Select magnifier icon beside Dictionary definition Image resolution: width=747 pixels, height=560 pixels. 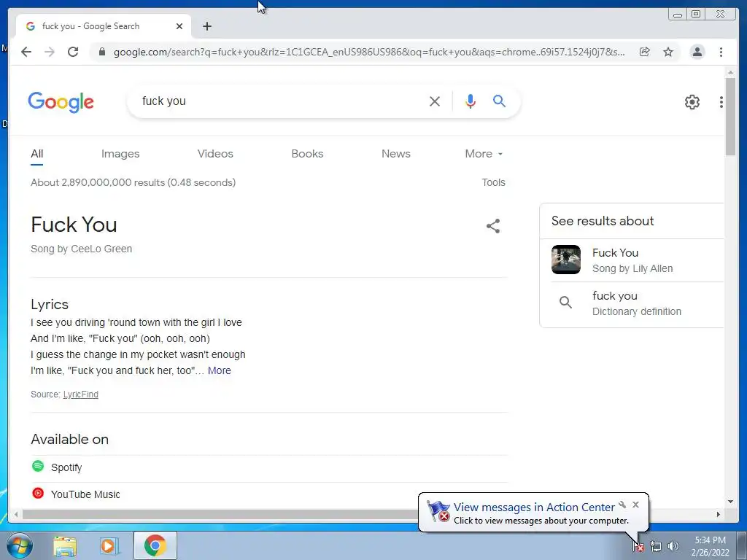565,303
